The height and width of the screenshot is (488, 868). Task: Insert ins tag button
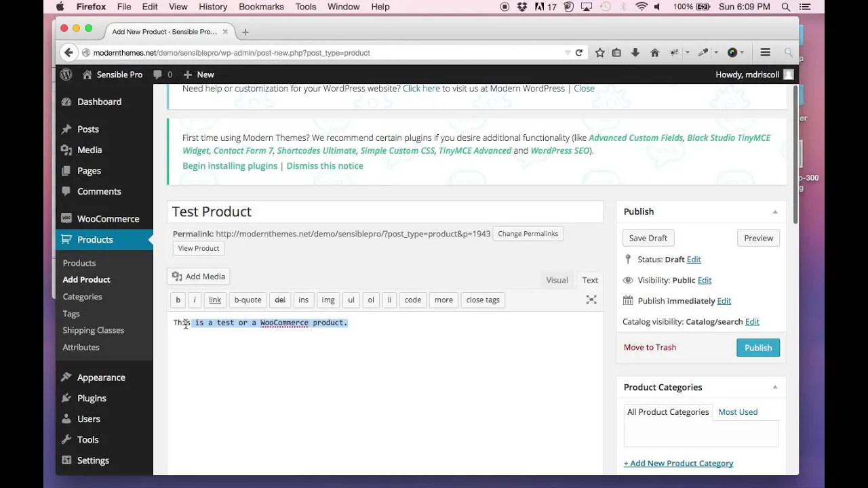[x=303, y=300]
